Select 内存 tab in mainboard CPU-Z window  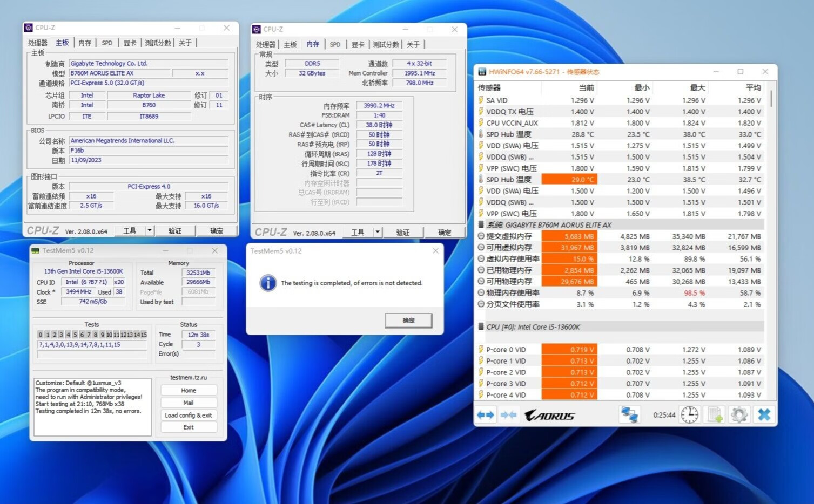pos(85,43)
